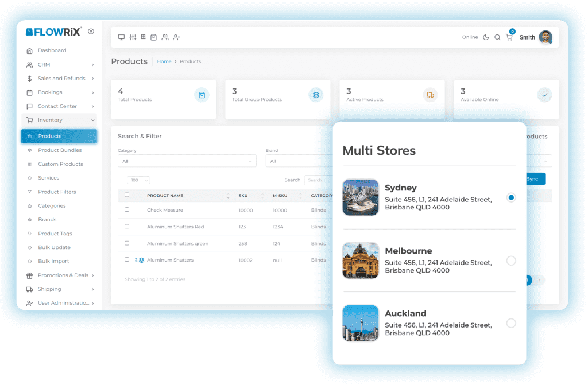Click the search magnifier icon
This screenshot has width=588, height=385.
click(x=497, y=37)
